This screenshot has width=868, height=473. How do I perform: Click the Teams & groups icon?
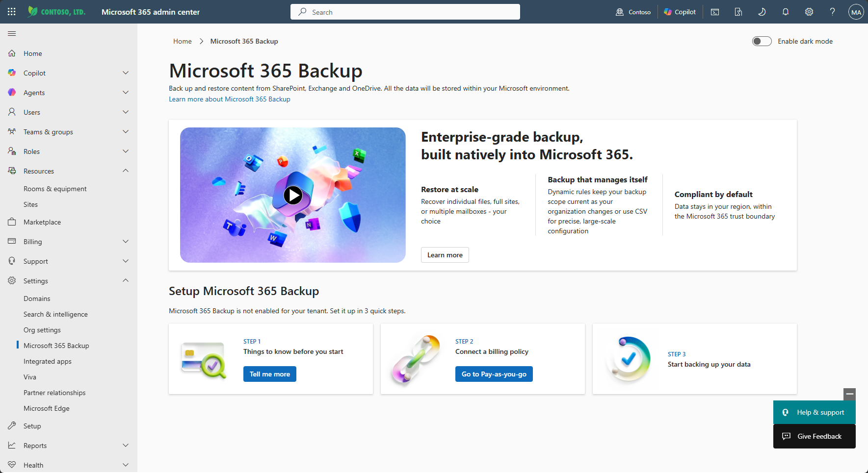12,132
